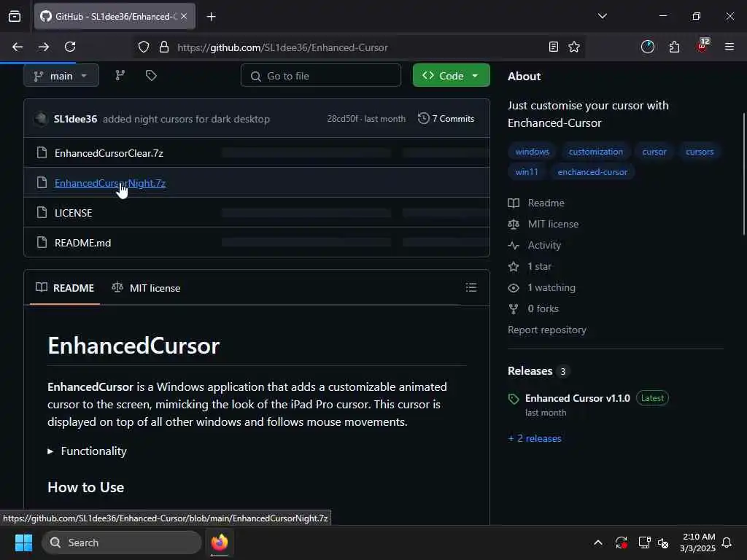
Task: Click the taskbar Search box
Action: click(x=122, y=542)
